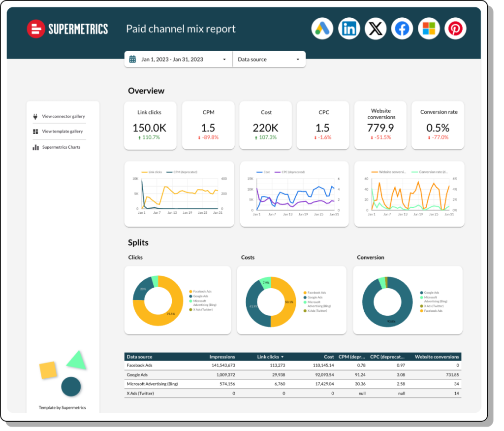Viewport: 504px width, 431px height.
Task: Open the calendar icon beside the date range
Action: tap(132, 59)
